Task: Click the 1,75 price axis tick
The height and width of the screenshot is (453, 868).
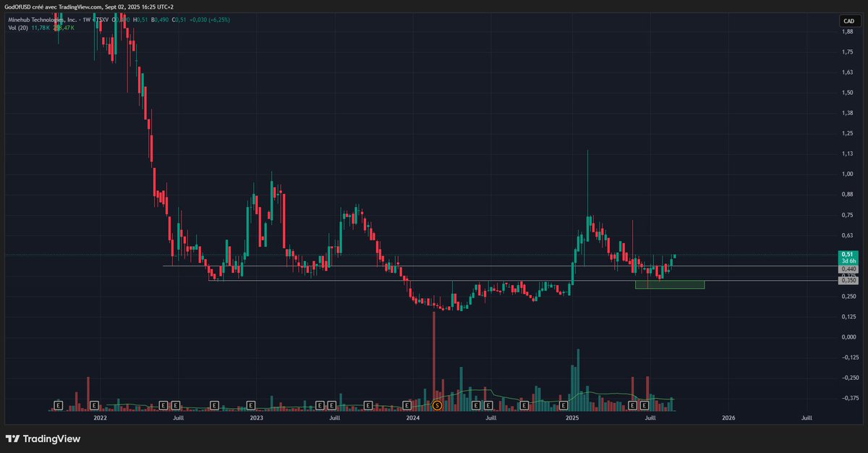Action: click(x=848, y=52)
